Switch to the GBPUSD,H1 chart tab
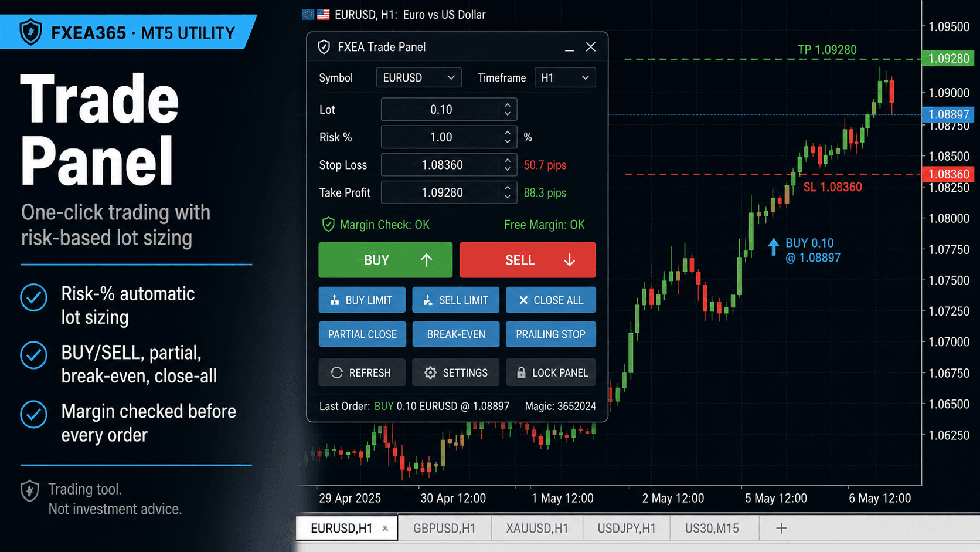The image size is (980, 552). pos(444,528)
